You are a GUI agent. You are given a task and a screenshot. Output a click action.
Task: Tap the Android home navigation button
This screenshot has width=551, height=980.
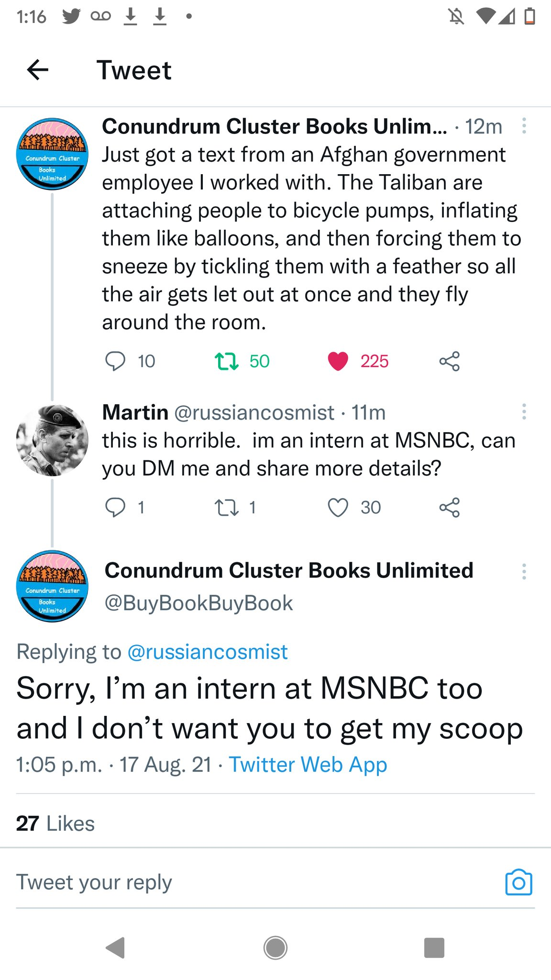coord(275,947)
